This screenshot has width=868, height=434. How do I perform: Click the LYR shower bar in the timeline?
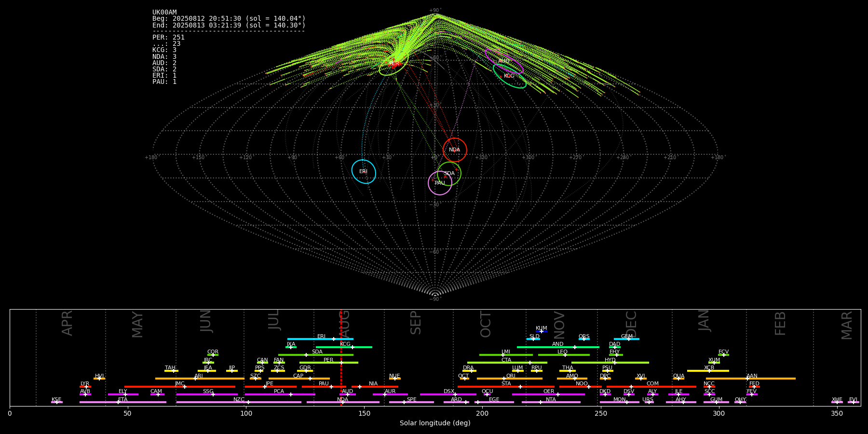(85, 387)
